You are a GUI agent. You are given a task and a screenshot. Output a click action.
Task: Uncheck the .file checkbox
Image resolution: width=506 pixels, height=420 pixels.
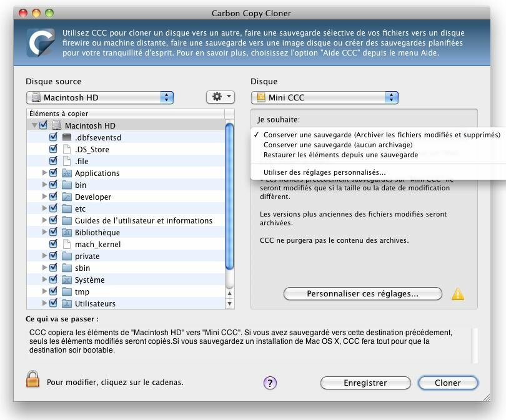[53, 161]
